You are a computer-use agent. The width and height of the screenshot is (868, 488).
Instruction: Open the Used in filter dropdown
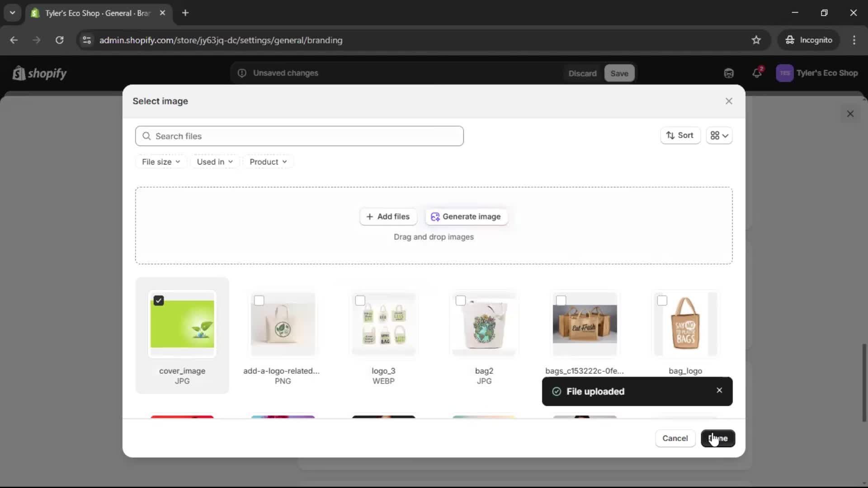pos(215,162)
